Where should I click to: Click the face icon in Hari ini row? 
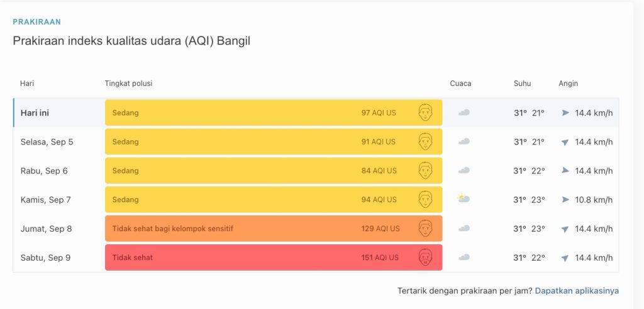click(426, 112)
